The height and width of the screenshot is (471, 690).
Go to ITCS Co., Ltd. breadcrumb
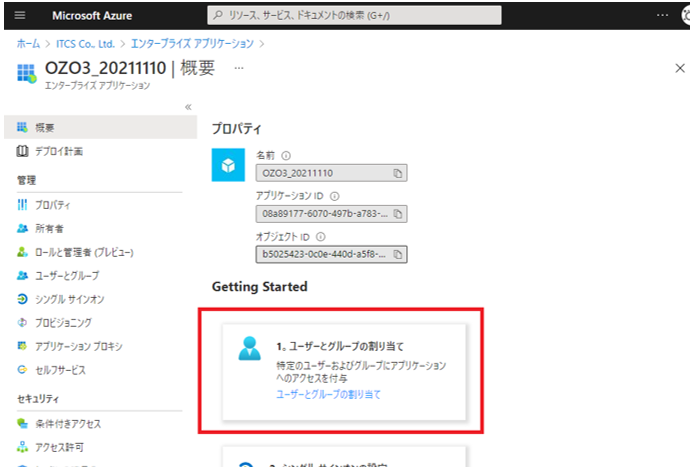coord(85,44)
